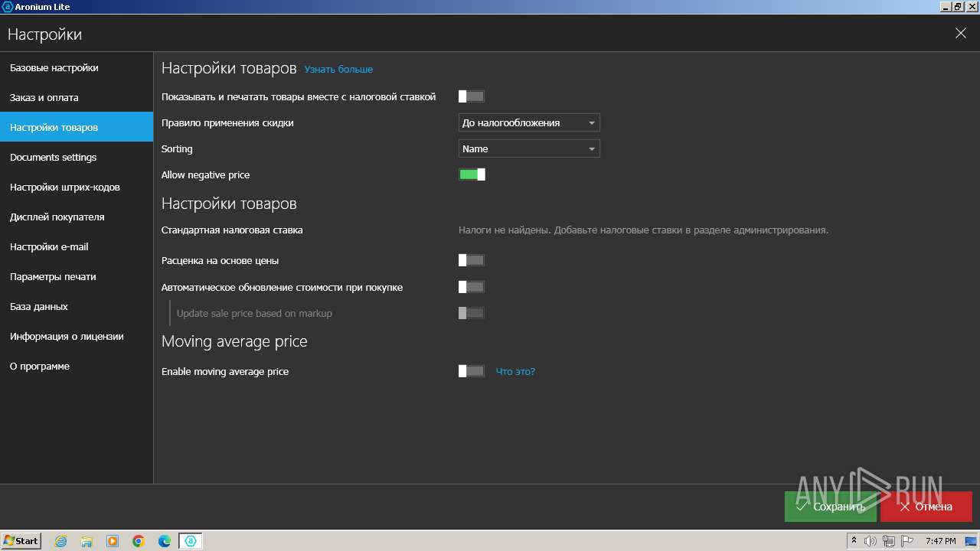Click the 'Стандартная налоговая ставка' label
Image resolution: width=980 pixels, height=551 pixels.
[x=232, y=230]
